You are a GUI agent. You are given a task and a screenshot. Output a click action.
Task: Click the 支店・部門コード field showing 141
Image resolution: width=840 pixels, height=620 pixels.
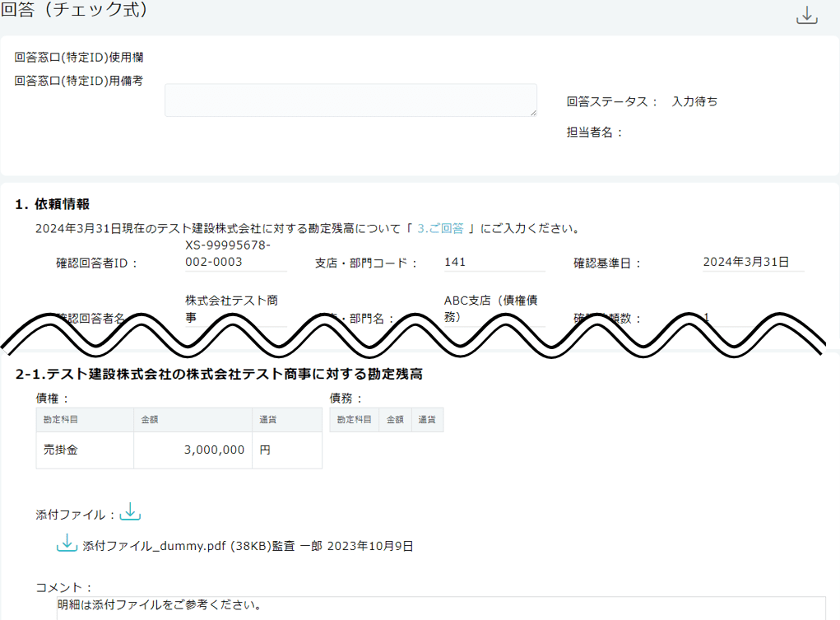(494, 262)
